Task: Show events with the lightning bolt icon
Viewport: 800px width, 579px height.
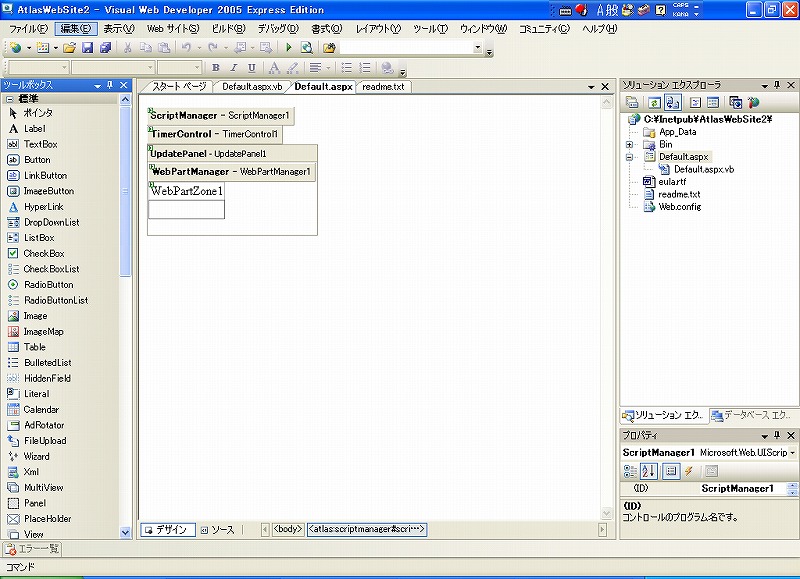Action: pos(689,471)
